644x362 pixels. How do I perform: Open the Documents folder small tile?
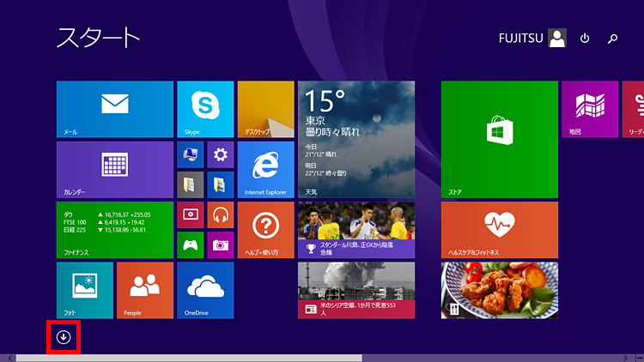(190, 184)
